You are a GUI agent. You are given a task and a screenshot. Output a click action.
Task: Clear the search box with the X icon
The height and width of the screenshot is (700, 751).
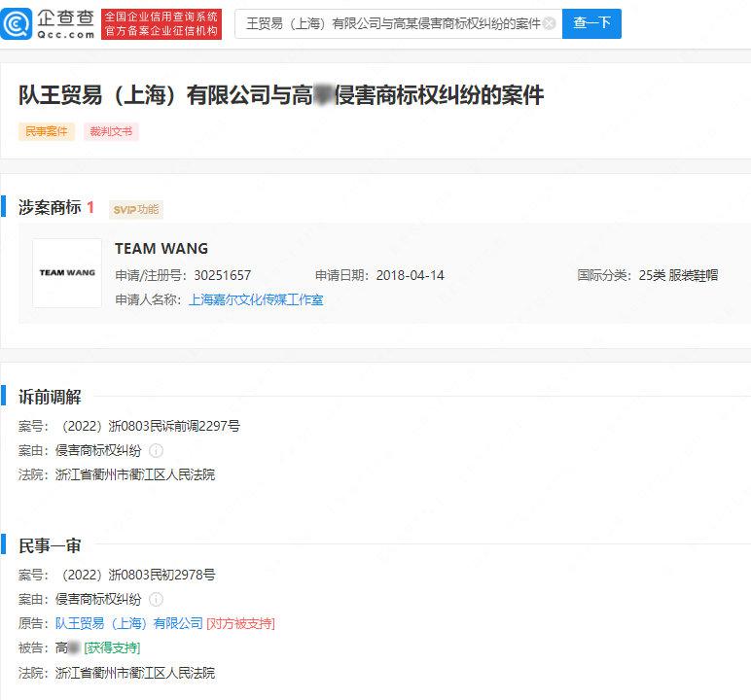pyautogui.click(x=550, y=23)
